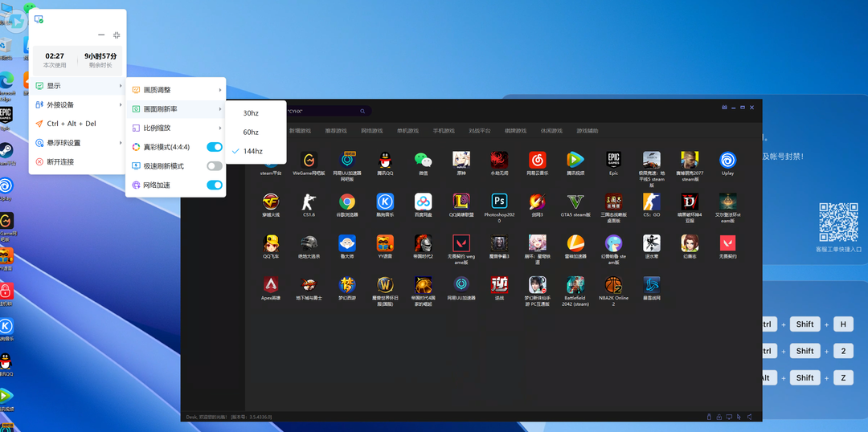Switch to 棋牌游戏 tab
868x432 pixels.
(515, 131)
